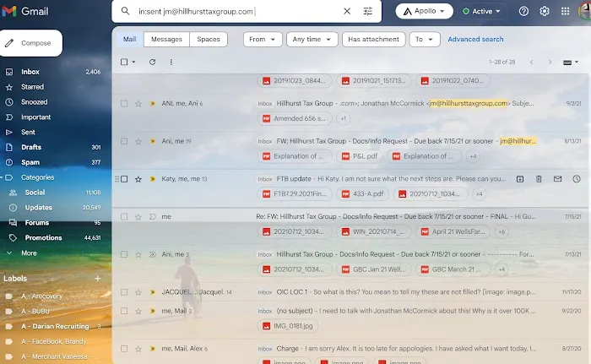Expand the From filter dropdown
591x364 pixels.
[263, 40]
